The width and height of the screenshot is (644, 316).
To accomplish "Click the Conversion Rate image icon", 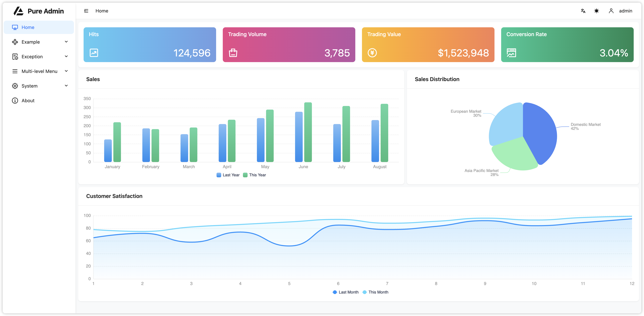I will (511, 53).
